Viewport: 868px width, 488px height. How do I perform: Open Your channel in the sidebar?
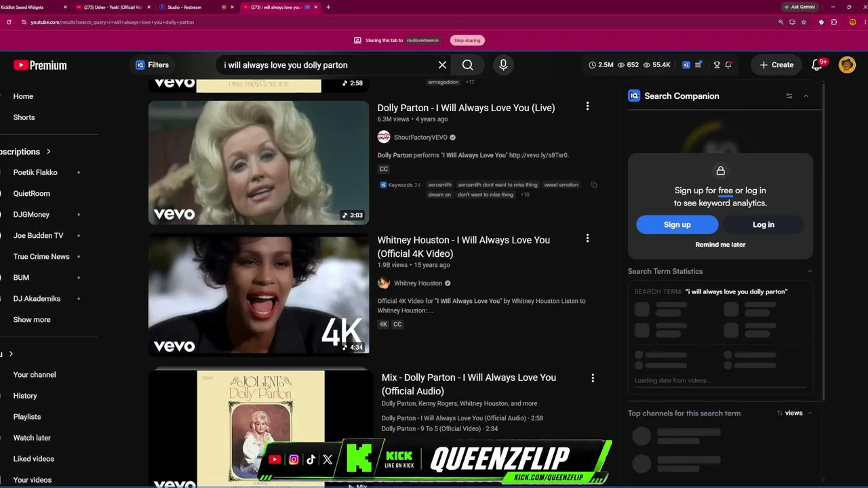[35, 375]
